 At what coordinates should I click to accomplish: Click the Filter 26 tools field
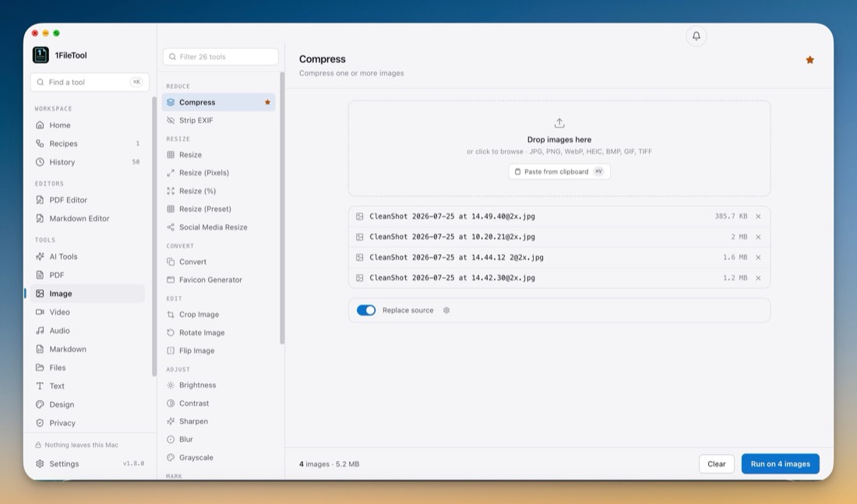[220, 57]
